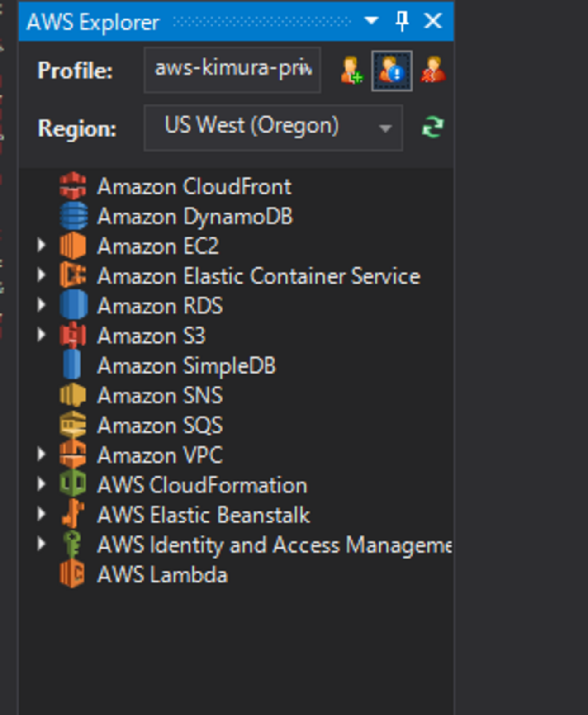
Task: Expand AWS Identity and Access Management node
Action: 41,544
